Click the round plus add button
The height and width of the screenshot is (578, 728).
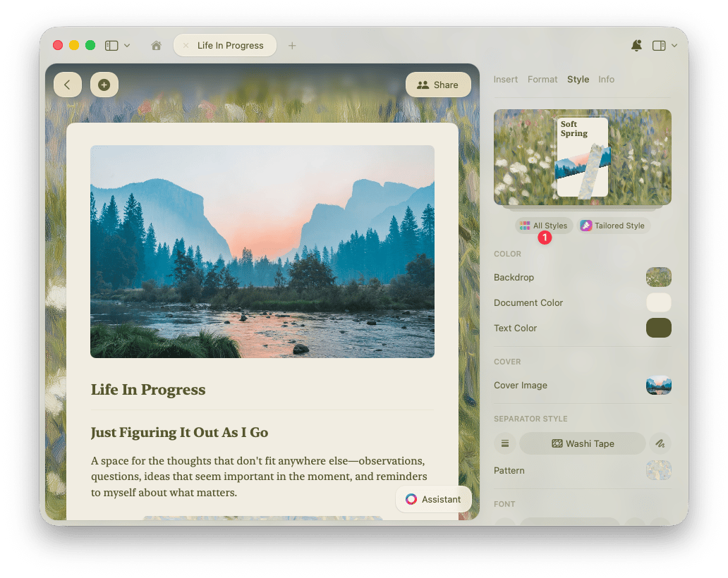click(x=104, y=85)
